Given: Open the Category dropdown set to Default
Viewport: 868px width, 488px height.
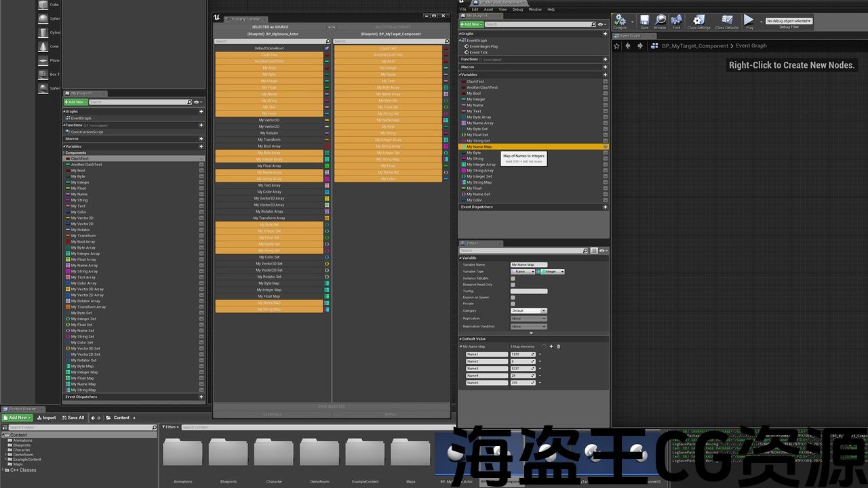Looking at the screenshot, I should [528, 310].
